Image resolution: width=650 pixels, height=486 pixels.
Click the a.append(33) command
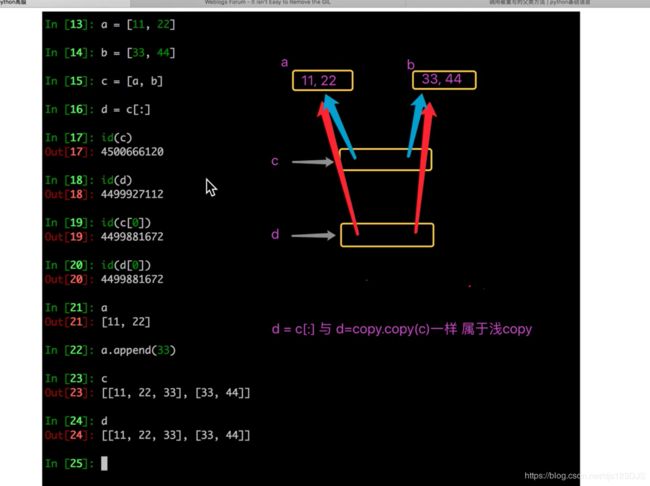[138, 350]
